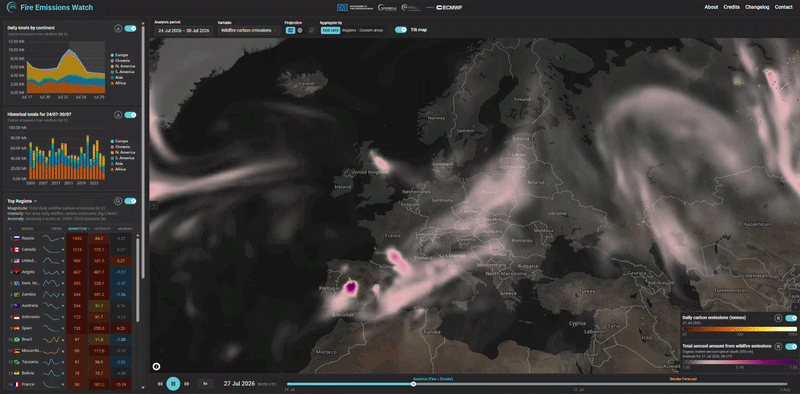Toggle the Tilt map switch
800x394 pixels.
(x=401, y=30)
